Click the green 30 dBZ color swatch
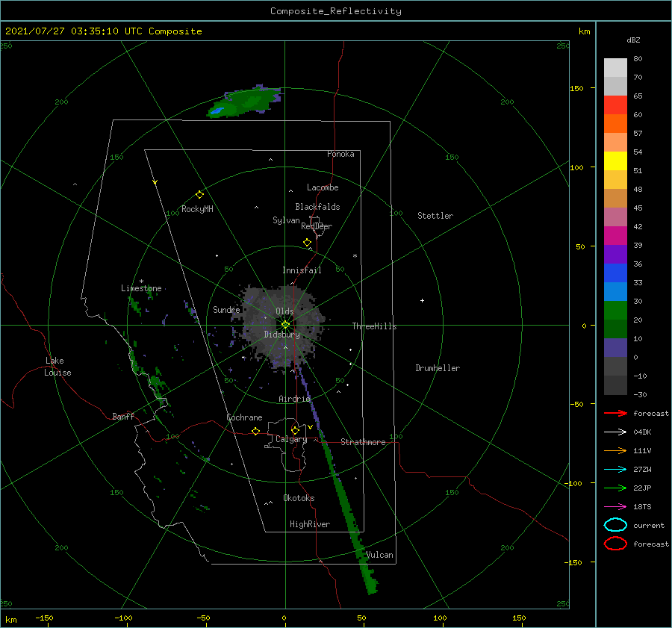 click(615, 310)
